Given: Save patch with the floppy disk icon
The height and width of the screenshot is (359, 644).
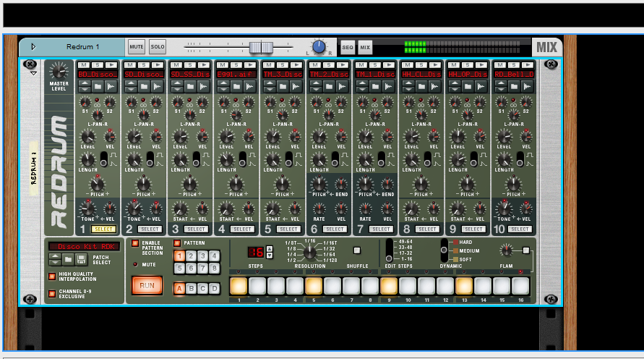Looking at the screenshot, I should point(81,259).
